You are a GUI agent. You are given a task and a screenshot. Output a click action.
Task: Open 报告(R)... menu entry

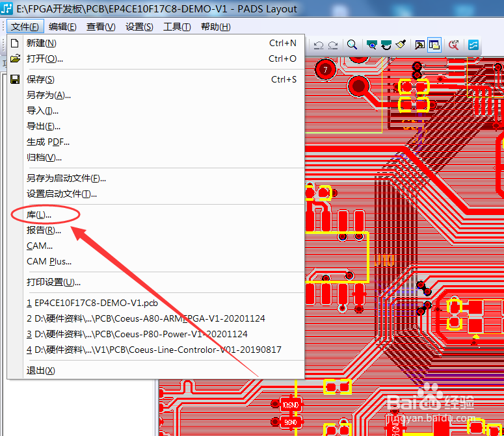[156, 230]
